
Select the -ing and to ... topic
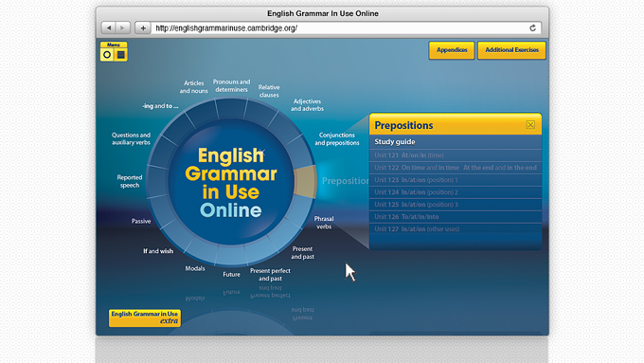click(x=160, y=106)
